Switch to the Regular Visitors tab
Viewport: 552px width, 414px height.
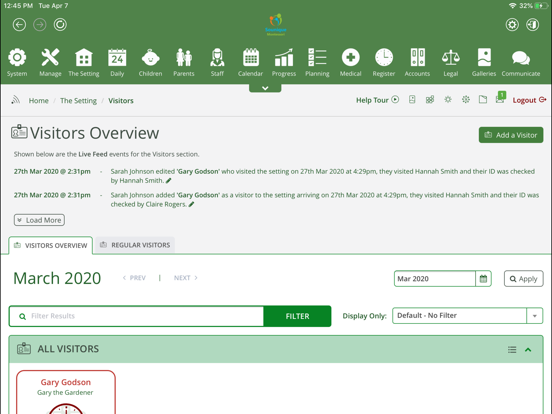tap(135, 245)
